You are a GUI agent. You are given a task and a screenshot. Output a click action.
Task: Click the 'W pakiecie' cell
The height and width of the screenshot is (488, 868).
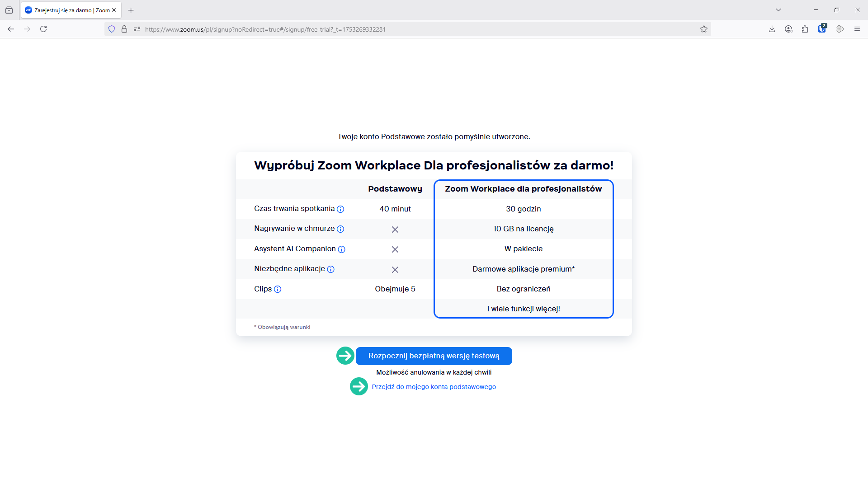pos(524,249)
